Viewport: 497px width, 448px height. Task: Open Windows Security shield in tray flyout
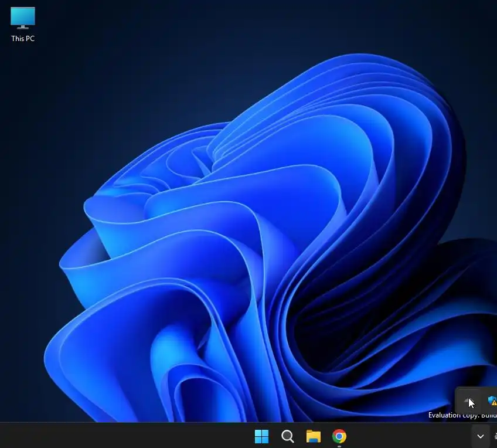click(x=492, y=401)
